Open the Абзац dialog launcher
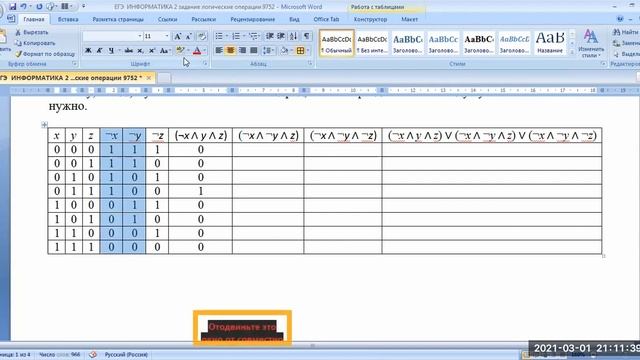 pyautogui.click(x=310, y=64)
